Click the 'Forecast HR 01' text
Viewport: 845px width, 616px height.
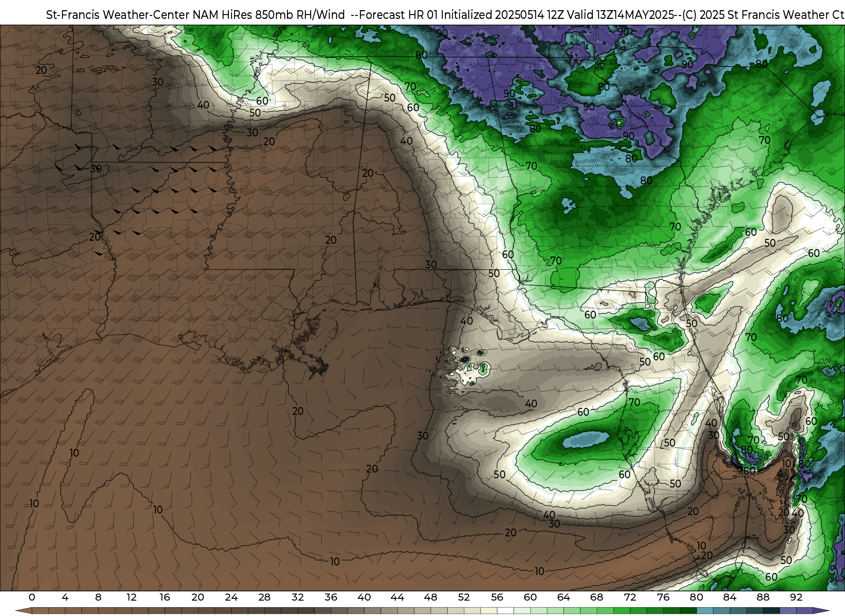point(399,15)
